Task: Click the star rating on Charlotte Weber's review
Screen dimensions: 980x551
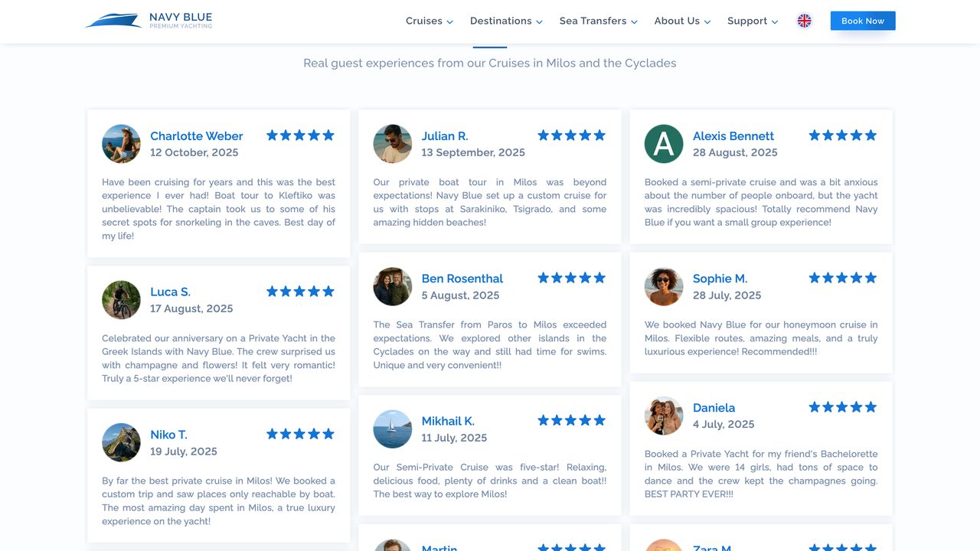Action: point(300,135)
